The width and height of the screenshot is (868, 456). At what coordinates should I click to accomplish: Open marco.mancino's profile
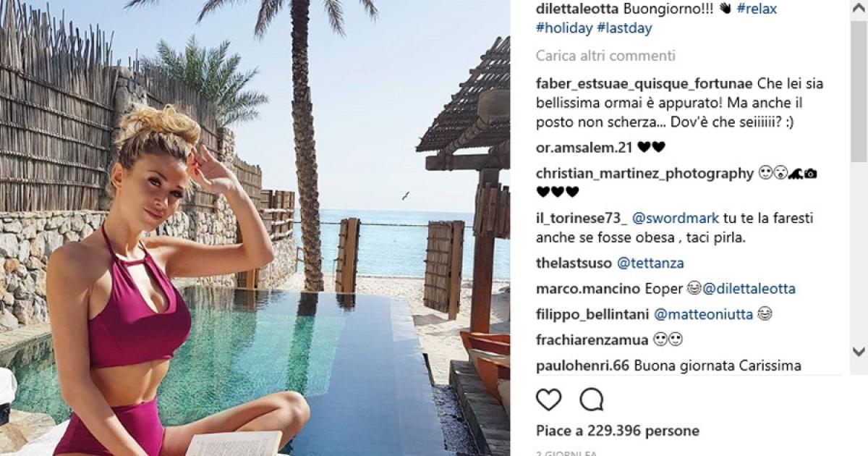589,289
